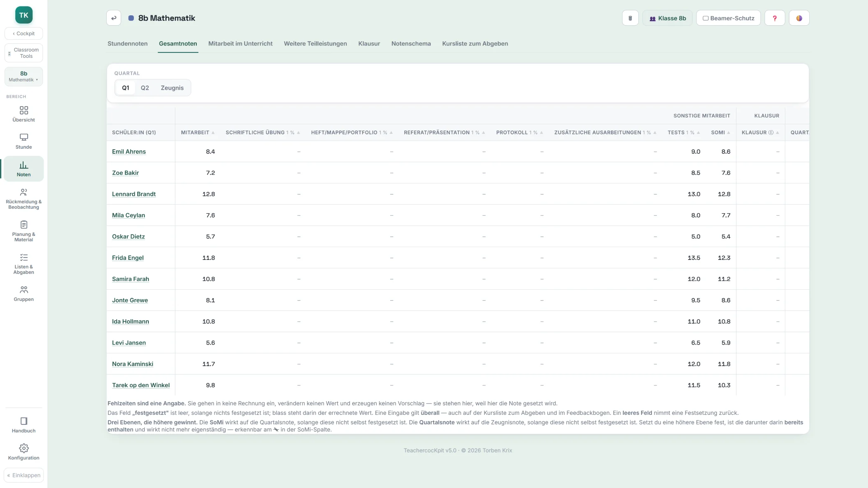Sort by Referat/Präsentation column
This screenshot has width=868, height=488.
[444, 133]
